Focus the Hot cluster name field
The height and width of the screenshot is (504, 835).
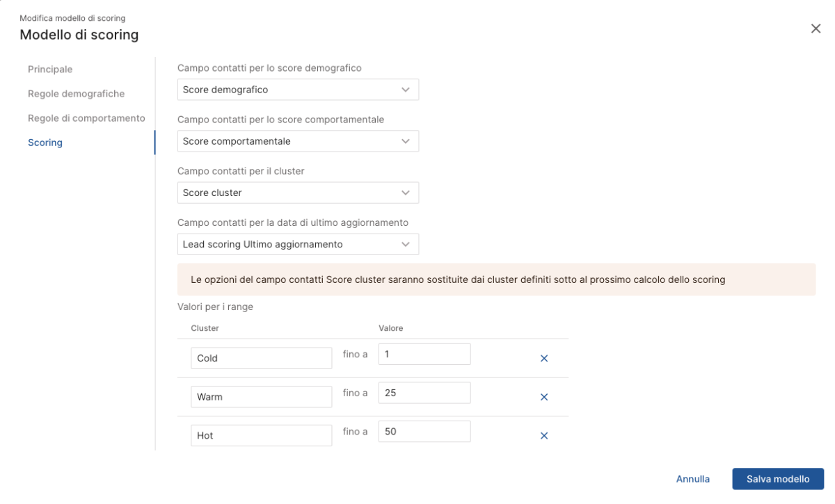click(x=261, y=436)
